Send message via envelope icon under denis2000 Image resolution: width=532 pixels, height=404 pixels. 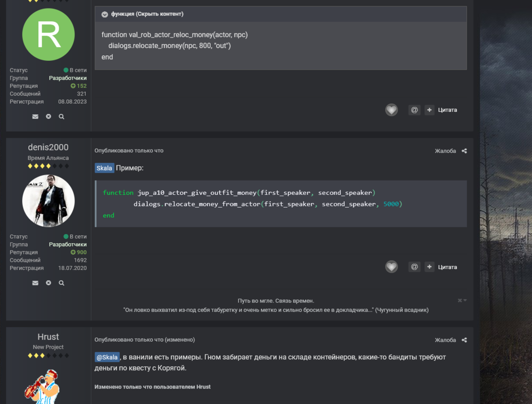click(x=35, y=283)
